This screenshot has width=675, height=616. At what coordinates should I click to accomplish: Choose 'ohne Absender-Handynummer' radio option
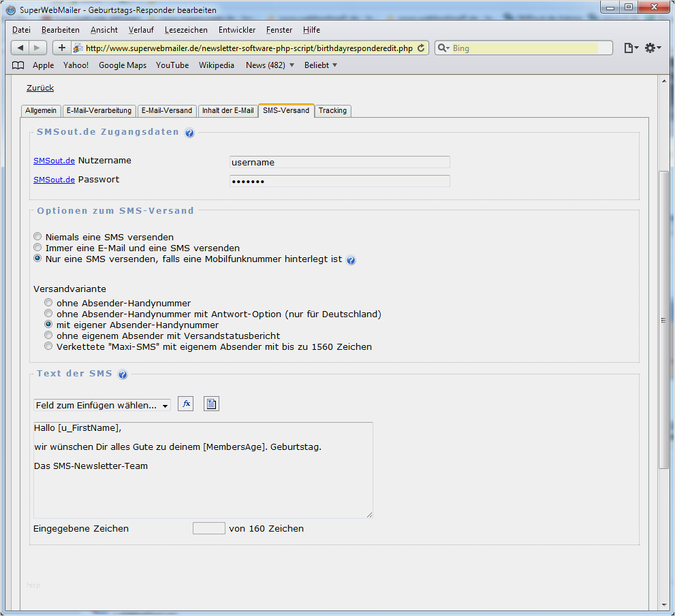[x=48, y=303]
